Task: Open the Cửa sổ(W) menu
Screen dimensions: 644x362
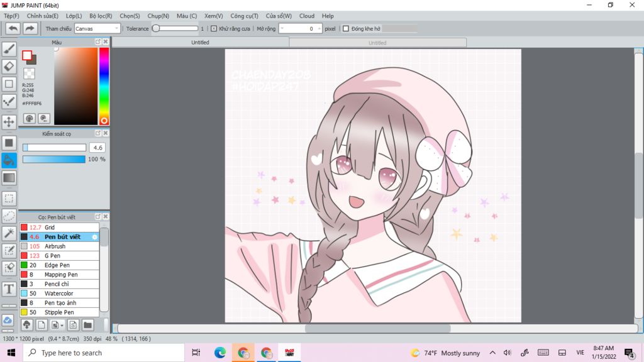Action: (279, 16)
